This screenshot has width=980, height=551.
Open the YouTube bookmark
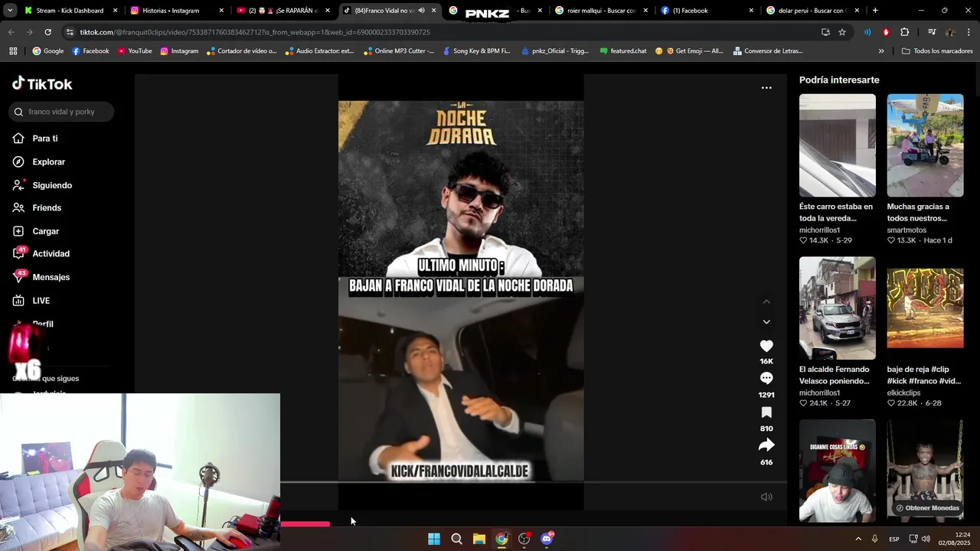(x=135, y=51)
